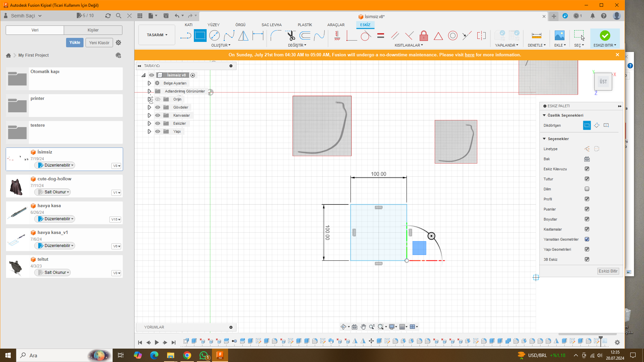
Task: Toggle the 3B Eskiz checkbox
Action: (x=587, y=259)
